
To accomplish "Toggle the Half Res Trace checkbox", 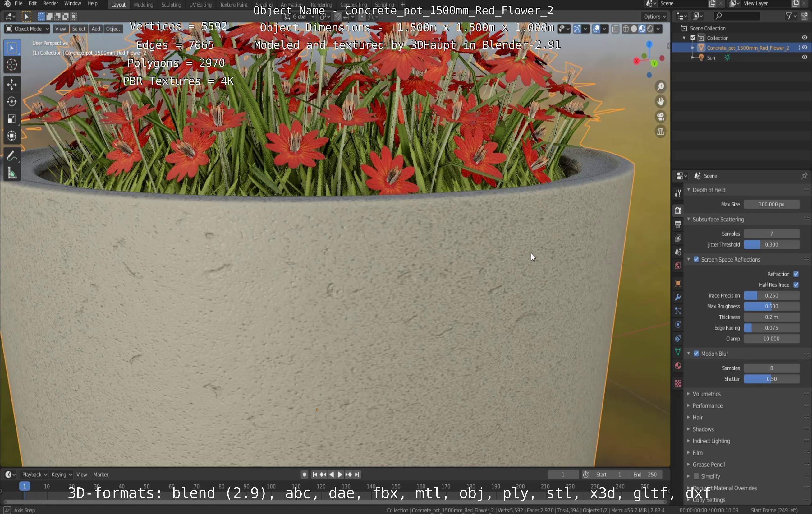I will pos(796,285).
